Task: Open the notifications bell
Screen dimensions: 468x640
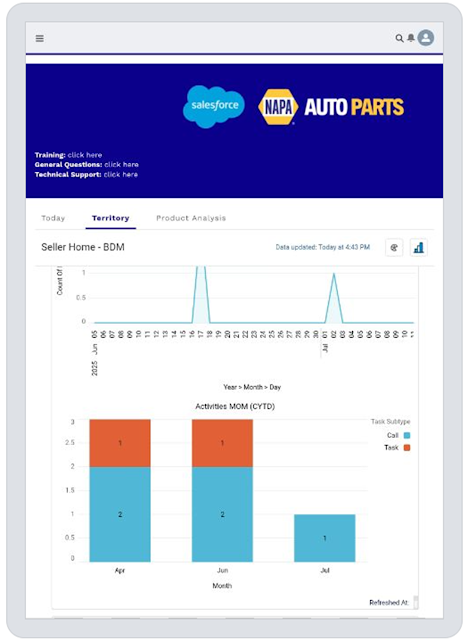Action: [x=411, y=38]
